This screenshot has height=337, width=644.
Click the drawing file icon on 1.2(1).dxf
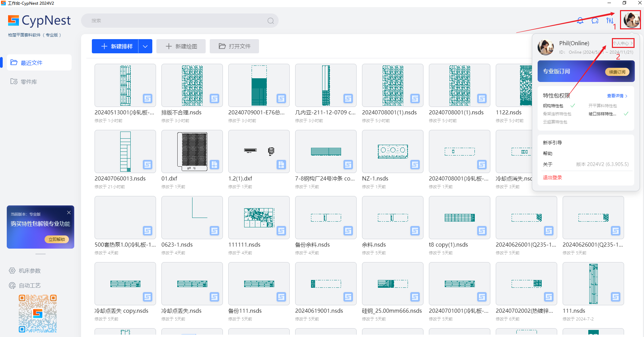(281, 165)
